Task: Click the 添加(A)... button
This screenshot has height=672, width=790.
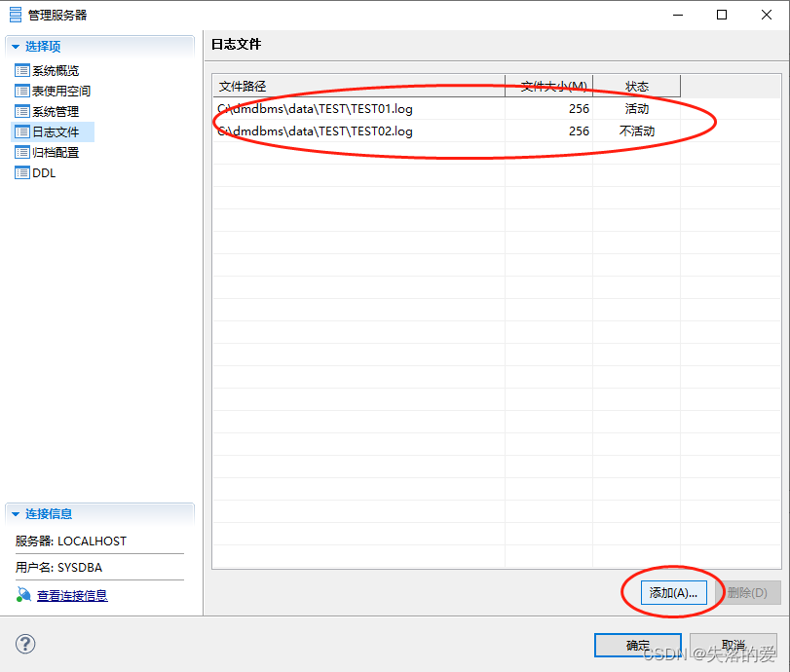Action: [674, 592]
